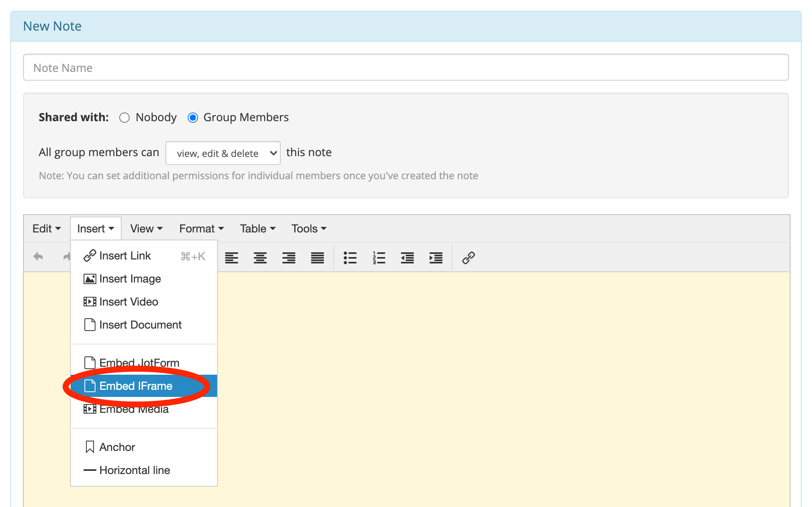Viewport: 812px width, 507px height.
Task: Expand the Format menu
Action: point(201,228)
